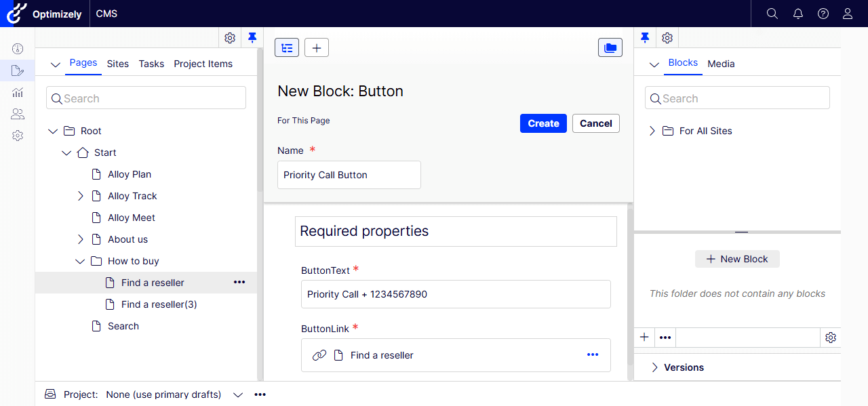868x406 pixels.
Task: Expand the Versions section
Action: coord(655,367)
